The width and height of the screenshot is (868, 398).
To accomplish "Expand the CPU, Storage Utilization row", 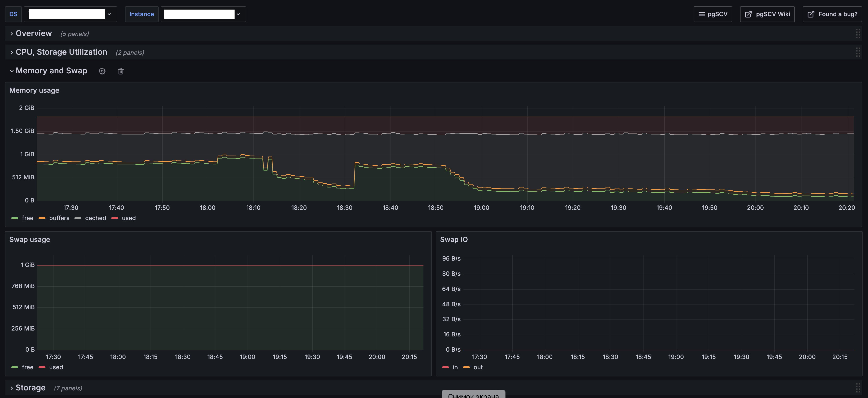I will point(61,52).
